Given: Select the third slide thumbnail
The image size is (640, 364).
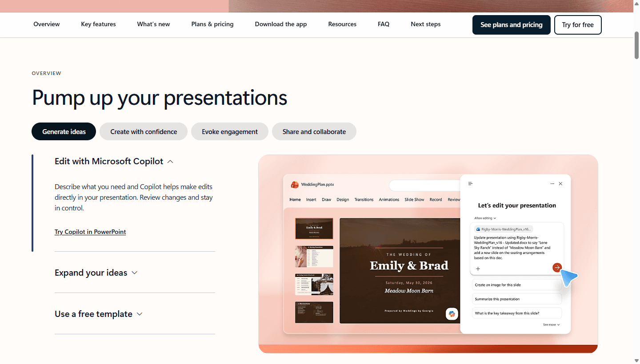Looking at the screenshot, I should tap(314, 285).
